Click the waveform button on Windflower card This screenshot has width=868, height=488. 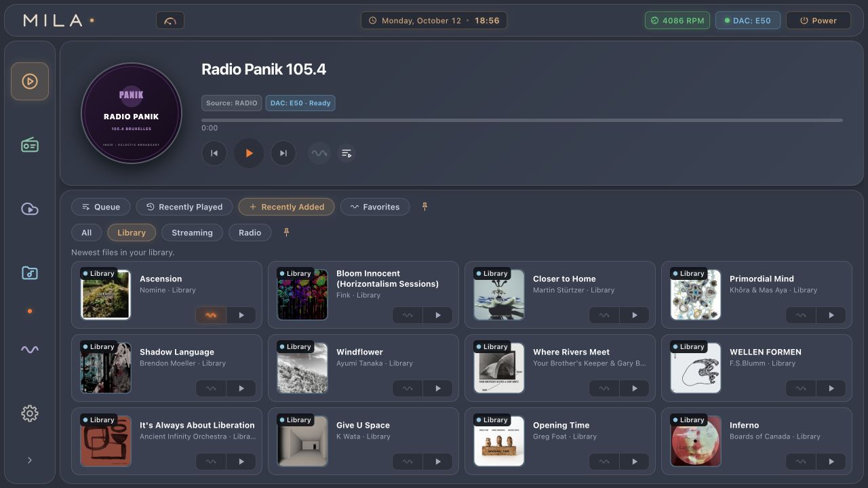[x=408, y=388]
